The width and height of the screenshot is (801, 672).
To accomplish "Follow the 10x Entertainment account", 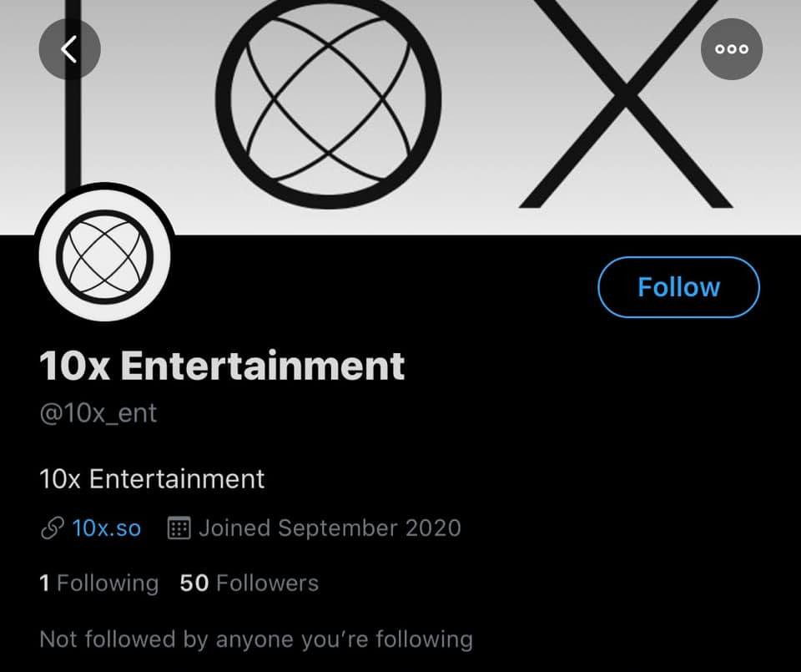I will [678, 287].
